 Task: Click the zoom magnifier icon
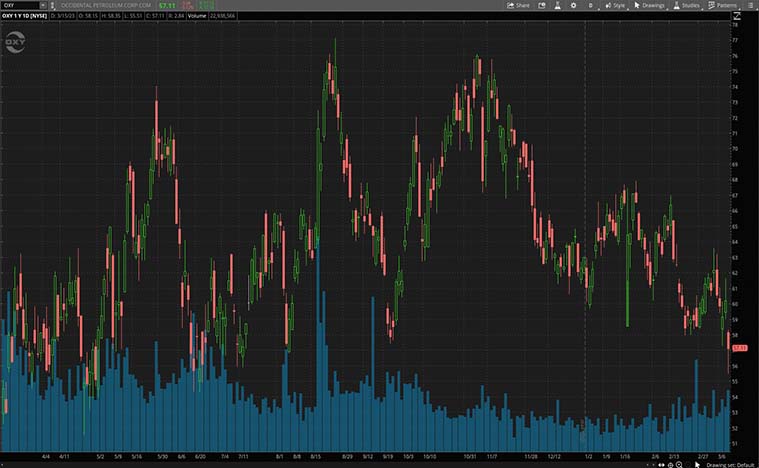tap(679, 465)
